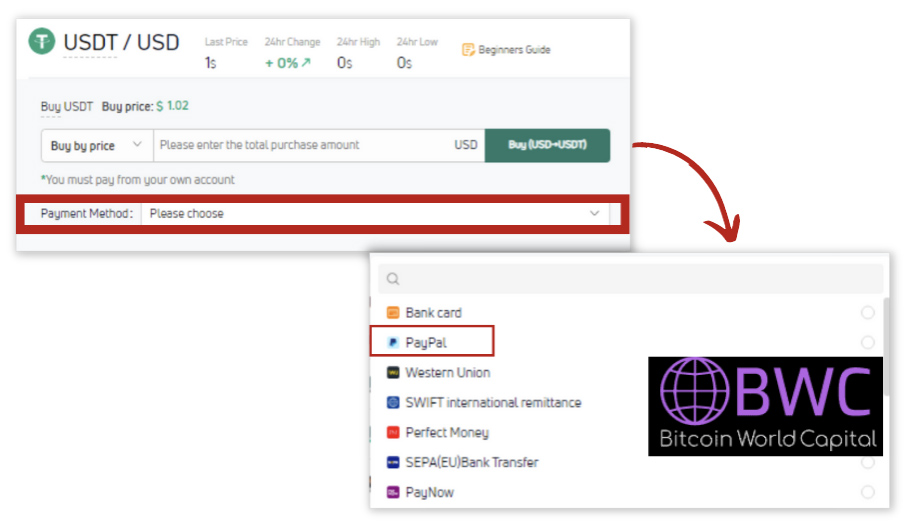Choose Western Union payment option
Viewport: 911px width, 528px height.
point(448,372)
